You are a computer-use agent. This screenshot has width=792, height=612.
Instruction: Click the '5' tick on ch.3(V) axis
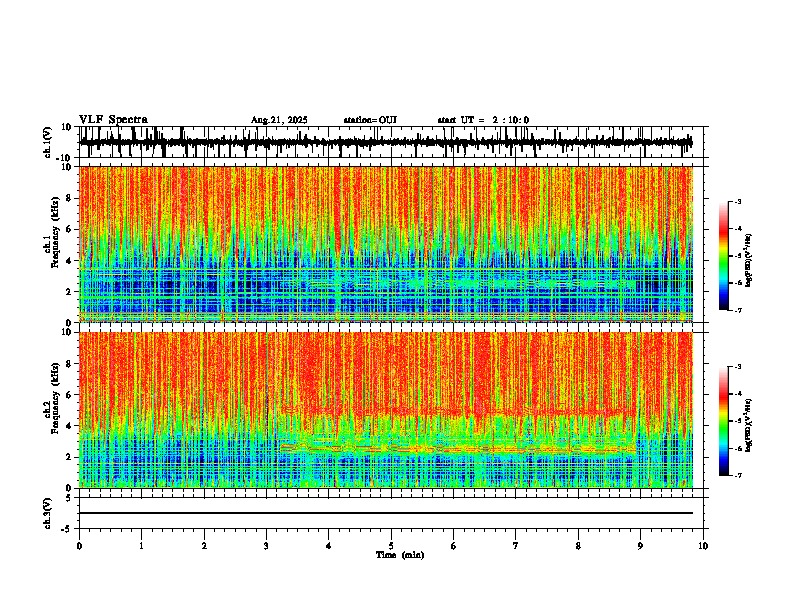70,498
